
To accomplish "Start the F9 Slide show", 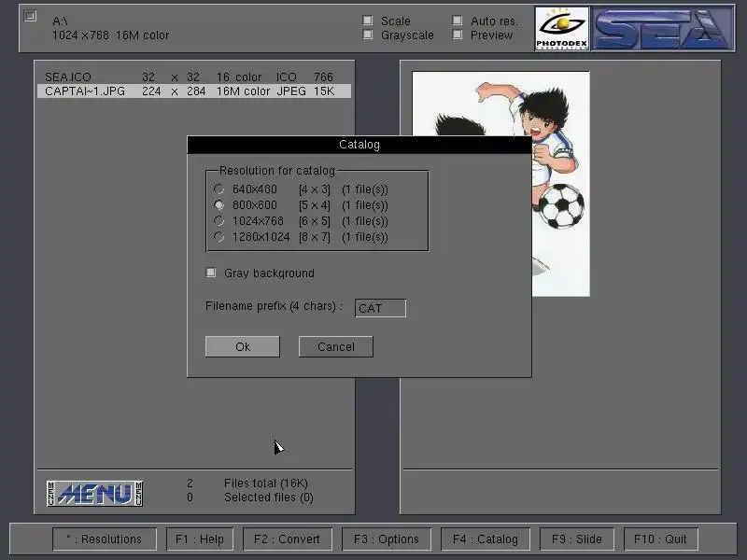I will coord(577,539).
